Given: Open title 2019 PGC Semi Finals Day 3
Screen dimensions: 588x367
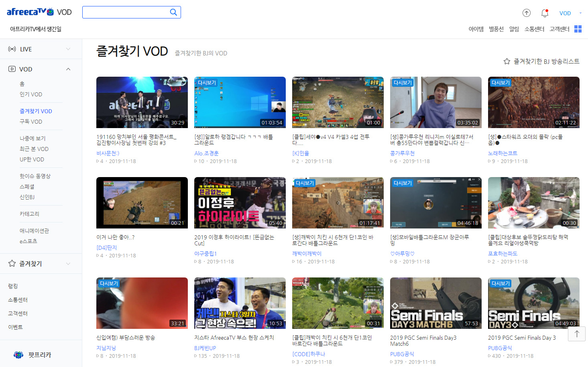Looking at the screenshot, I should tap(522, 338).
